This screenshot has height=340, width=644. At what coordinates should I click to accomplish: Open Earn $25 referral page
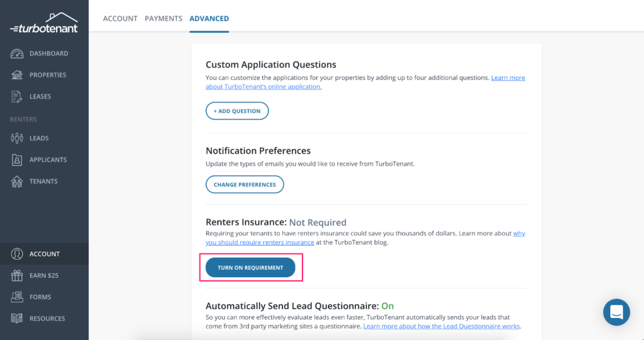(x=45, y=275)
